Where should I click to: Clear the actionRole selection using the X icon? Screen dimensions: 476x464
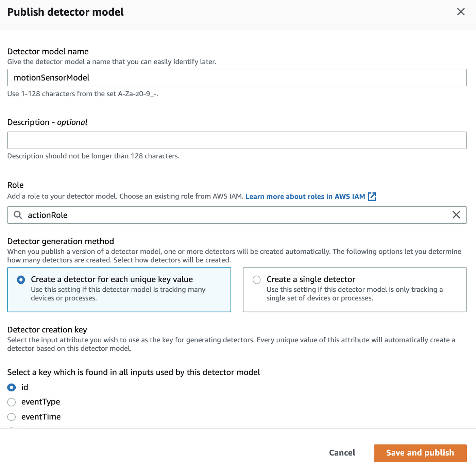click(x=457, y=215)
